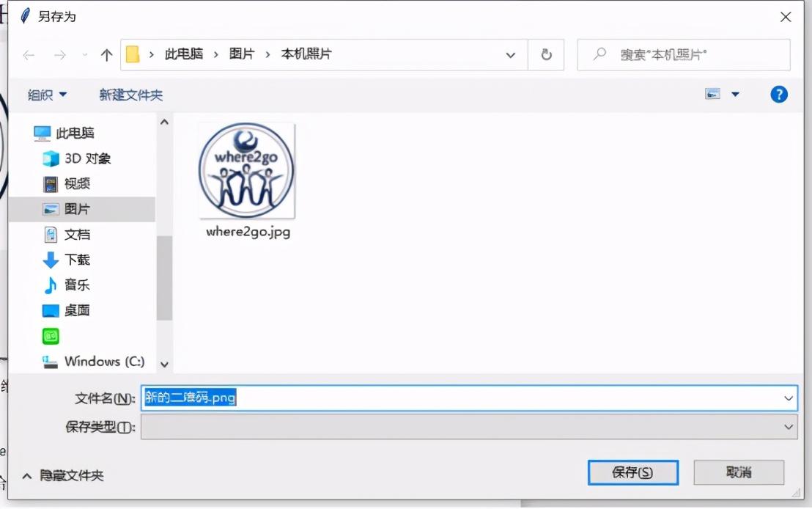Select 桌面 in the navigation tree

(x=77, y=310)
